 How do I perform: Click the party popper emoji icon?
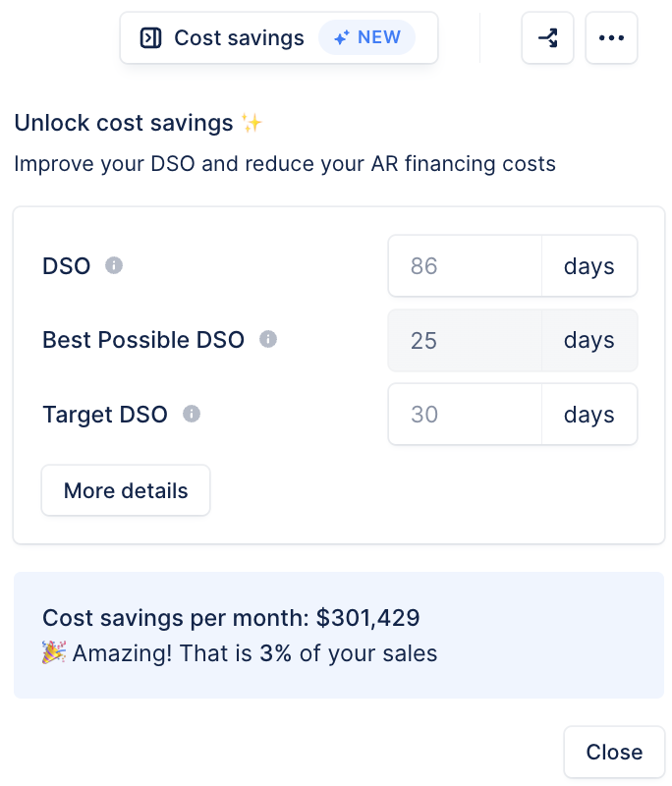pos(54,652)
